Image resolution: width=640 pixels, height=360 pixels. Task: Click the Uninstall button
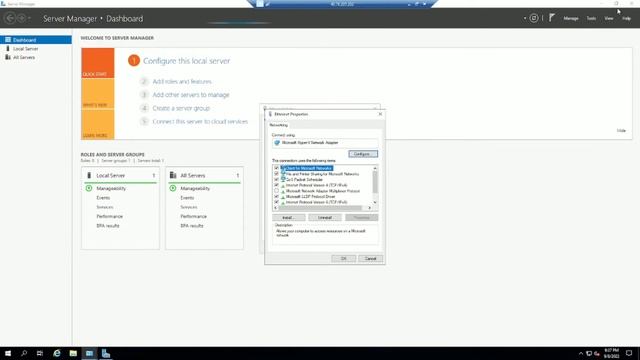[x=325, y=218]
